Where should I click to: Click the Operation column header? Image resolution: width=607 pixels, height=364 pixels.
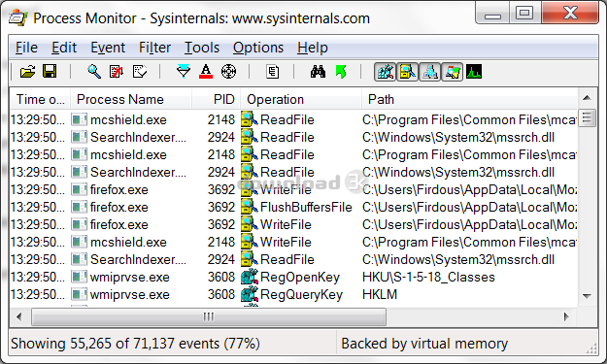click(301, 99)
